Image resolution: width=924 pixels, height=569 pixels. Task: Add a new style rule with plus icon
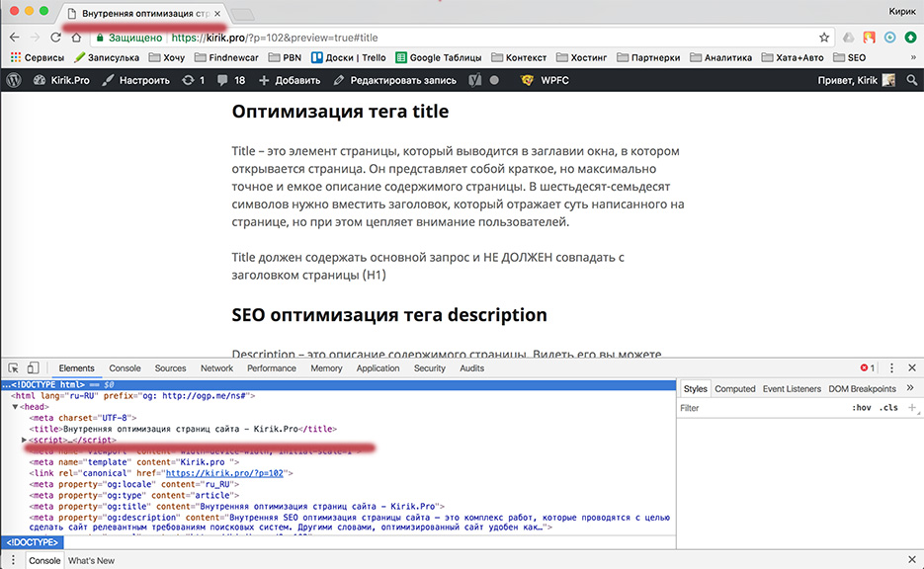912,408
